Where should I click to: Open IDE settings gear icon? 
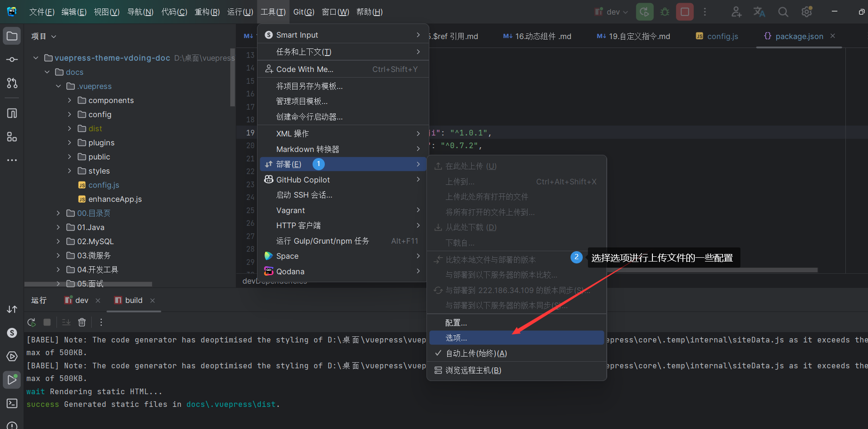coord(807,12)
